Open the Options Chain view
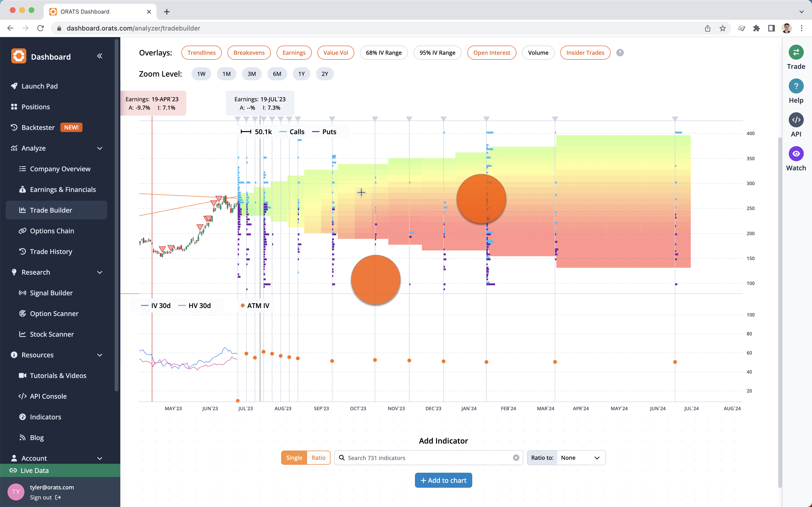Screen dimensions: 812x507 pyautogui.click(x=52, y=231)
